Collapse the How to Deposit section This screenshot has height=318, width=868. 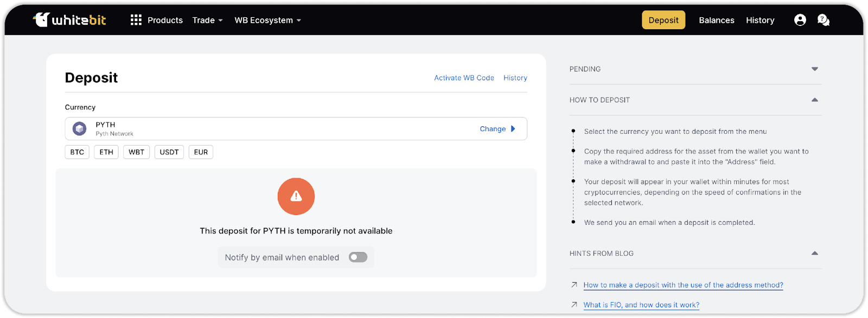click(815, 100)
